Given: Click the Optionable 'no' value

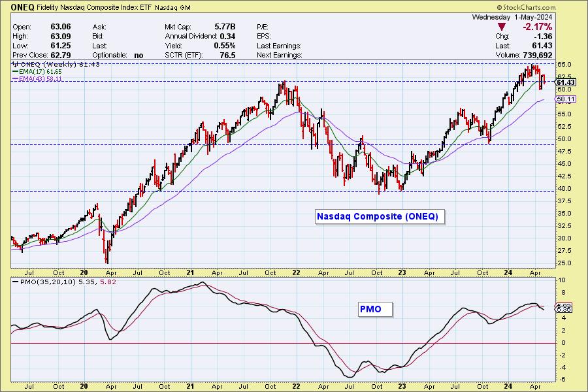Looking at the screenshot, I should [139, 55].
